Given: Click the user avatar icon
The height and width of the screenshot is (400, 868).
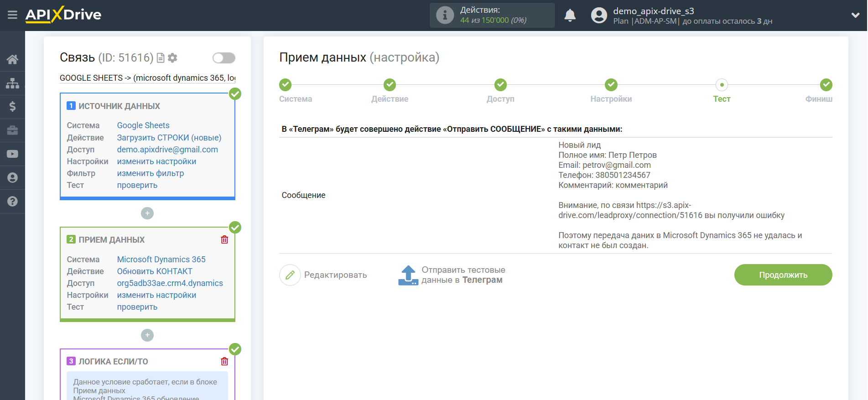Looking at the screenshot, I should (599, 16).
